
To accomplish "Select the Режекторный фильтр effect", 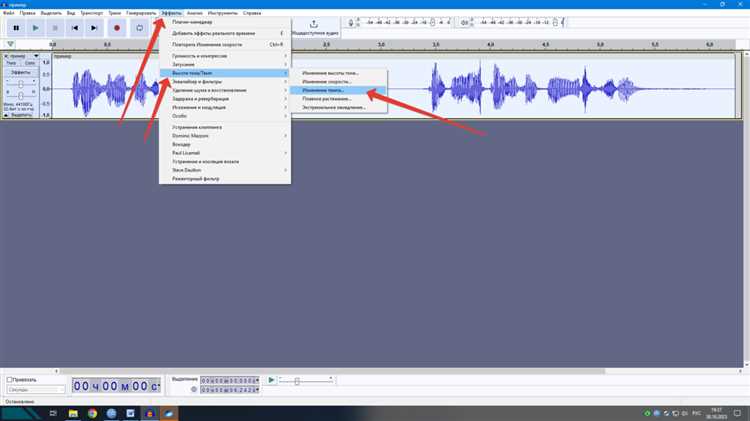I will (225, 179).
